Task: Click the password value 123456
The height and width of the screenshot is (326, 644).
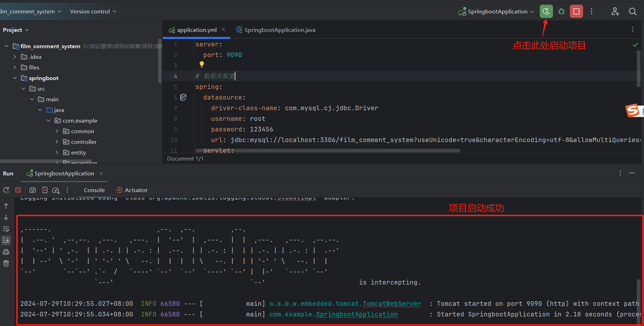Action: tap(261, 129)
